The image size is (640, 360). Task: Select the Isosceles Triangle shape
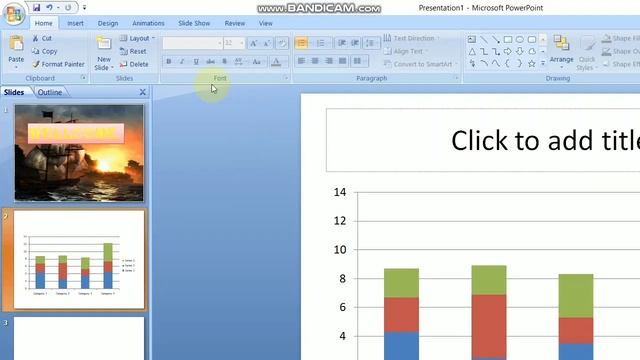472,52
